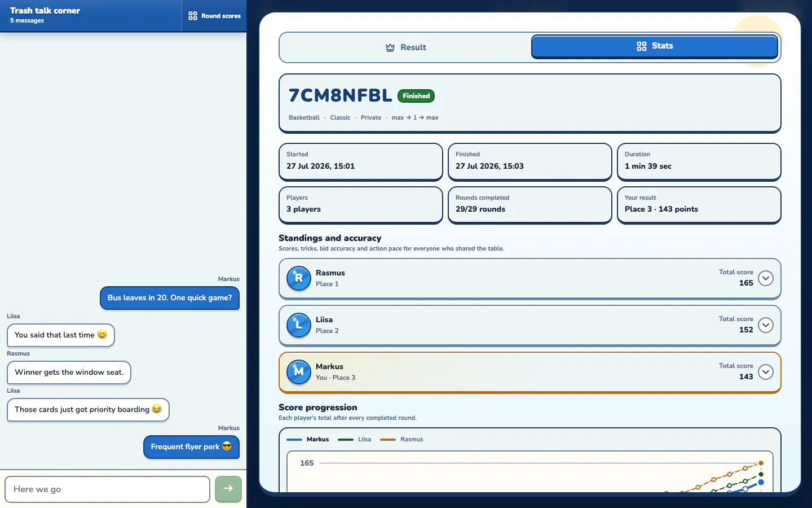Click the Classic mode label
This screenshot has height=508, width=812.
340,117
